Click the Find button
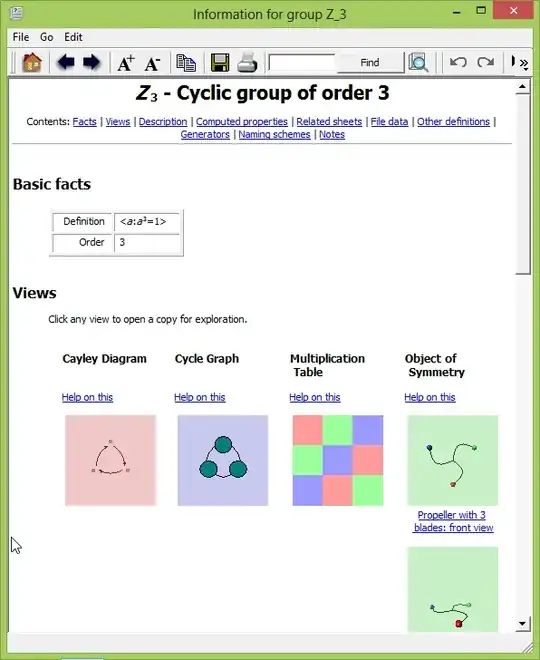This screenshot has width=540, height=660. (x=370, y=63)
